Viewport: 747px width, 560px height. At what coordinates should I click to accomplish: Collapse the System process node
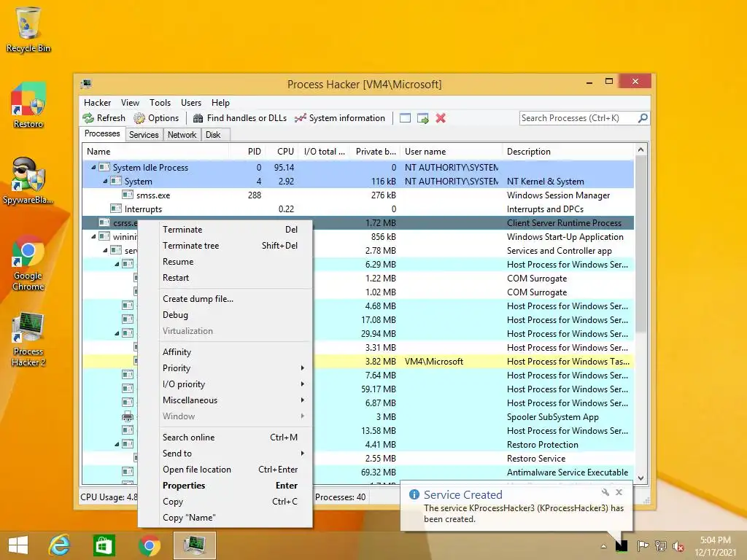105,181
